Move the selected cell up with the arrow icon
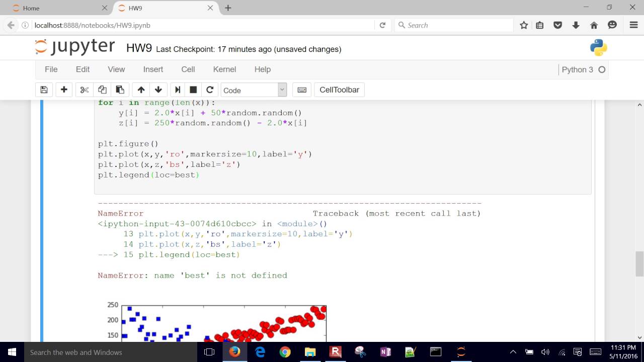The width and height of the screenshot is (644, 362). click(141, 90)
